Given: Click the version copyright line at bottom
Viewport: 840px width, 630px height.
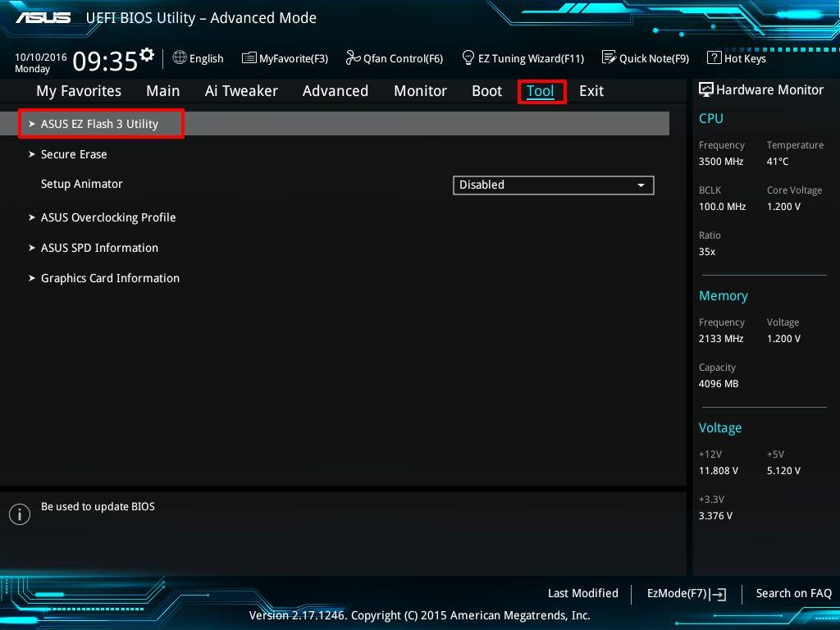Looking at the screenshot, I should click(x=419, y=615).
